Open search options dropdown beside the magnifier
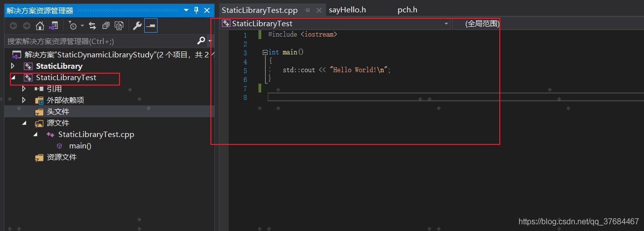644x231 pixels. tap(210, 41)
